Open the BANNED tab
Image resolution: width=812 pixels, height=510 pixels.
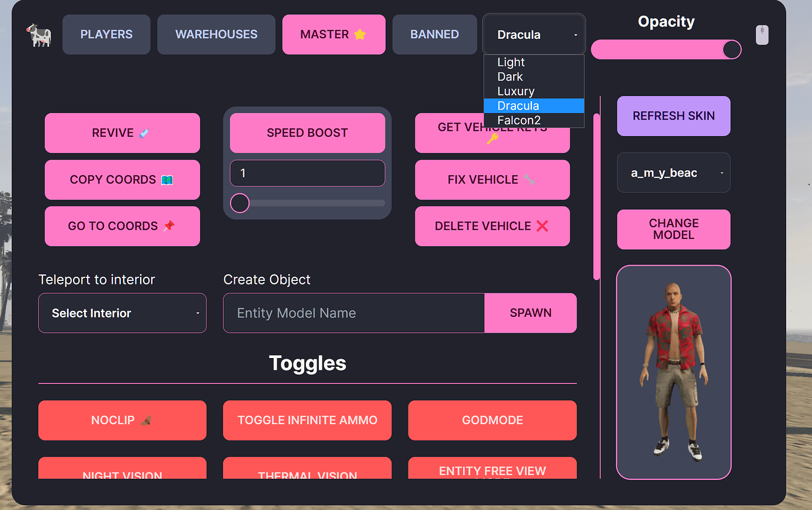pos(434,34)
